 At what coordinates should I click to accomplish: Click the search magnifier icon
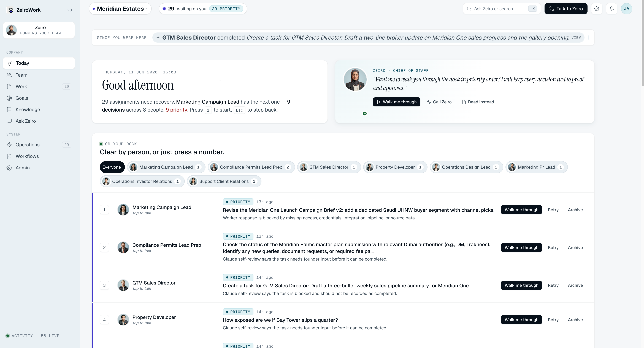point(469,9)
